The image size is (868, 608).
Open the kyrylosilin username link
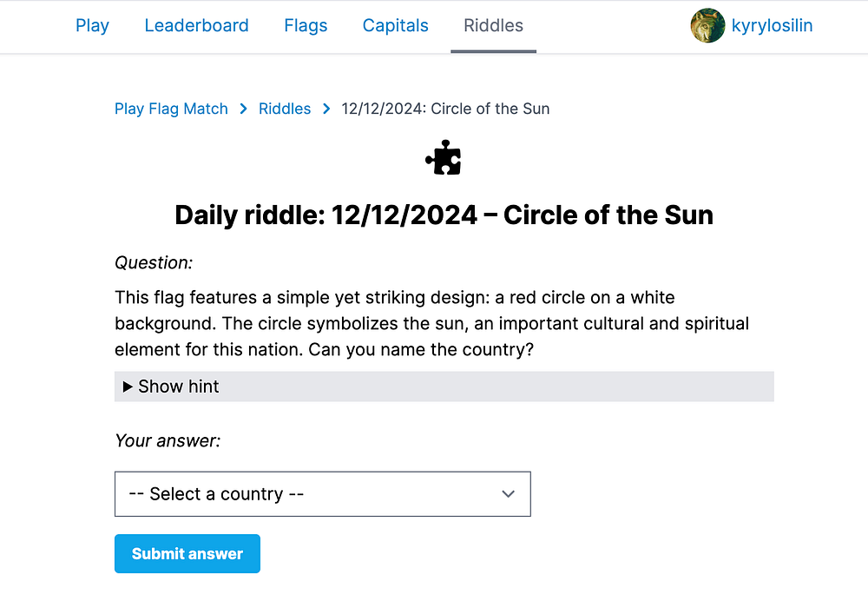(772, 26)
